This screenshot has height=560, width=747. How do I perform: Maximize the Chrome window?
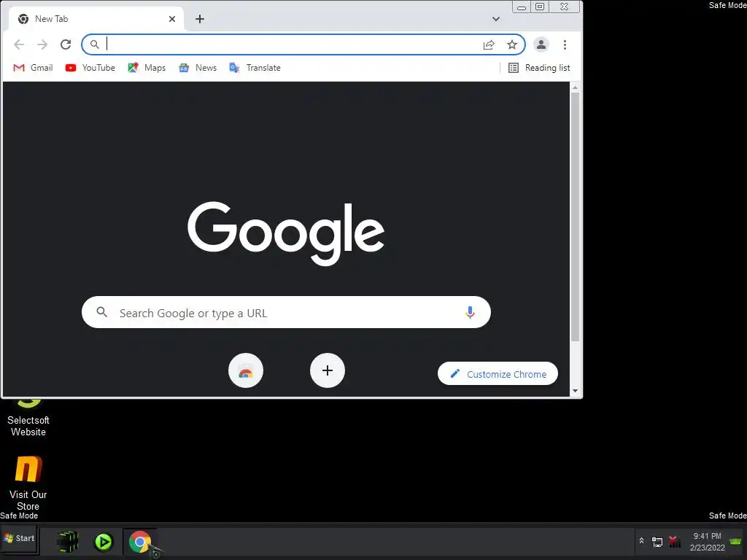click(540, 7)
